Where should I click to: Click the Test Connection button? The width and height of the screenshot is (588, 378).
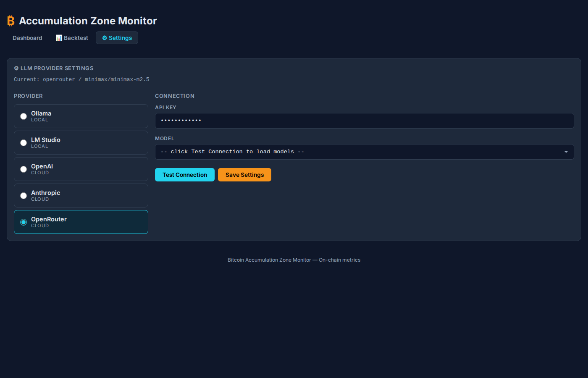[185, 175]
